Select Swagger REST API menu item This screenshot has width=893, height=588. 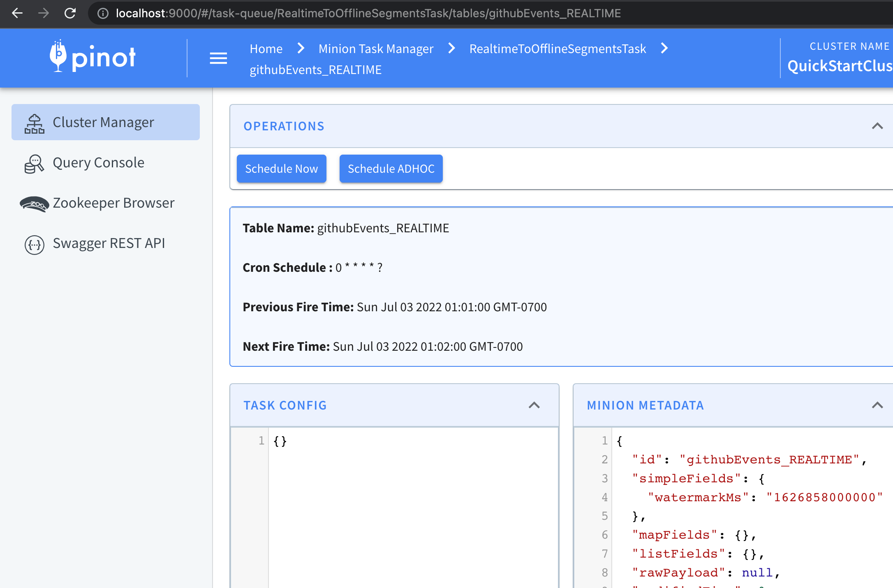point(109,243)
